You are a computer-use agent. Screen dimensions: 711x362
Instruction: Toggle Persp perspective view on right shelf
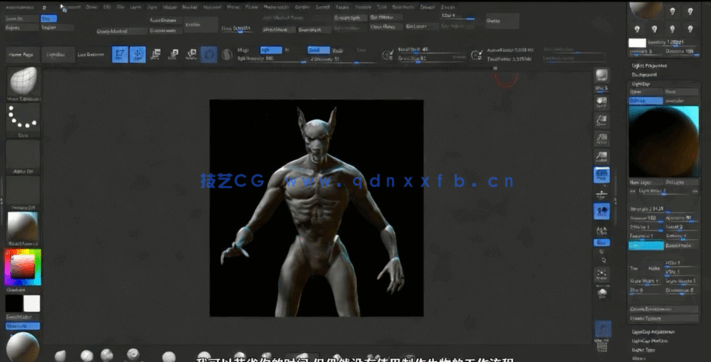click(602, 175)
